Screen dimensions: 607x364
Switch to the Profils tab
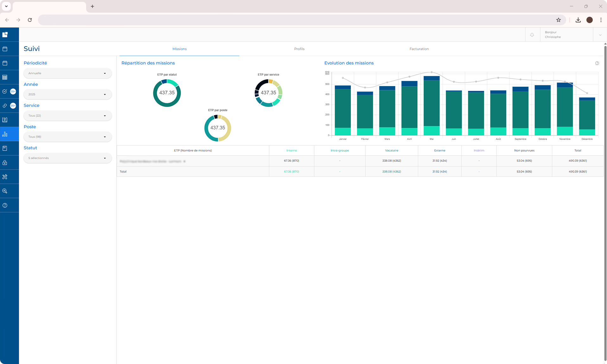pos(299,49)
